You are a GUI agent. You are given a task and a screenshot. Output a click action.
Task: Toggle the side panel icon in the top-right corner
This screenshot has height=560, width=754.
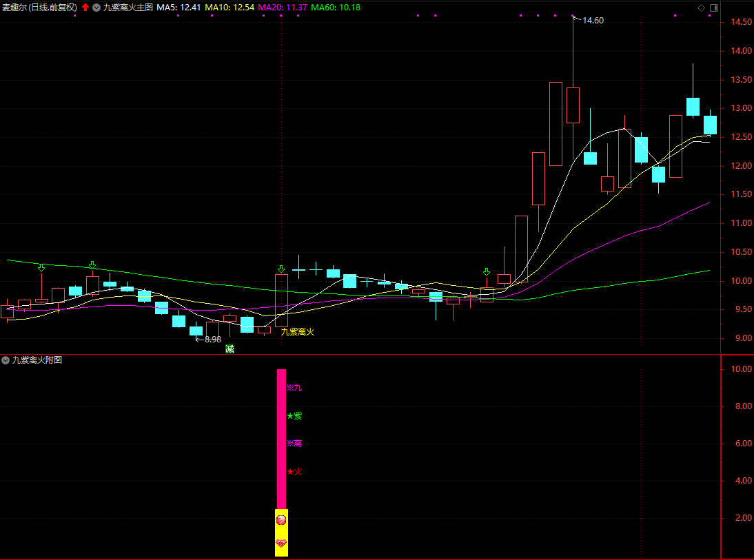pyautogui.click(x=714, y=8)
